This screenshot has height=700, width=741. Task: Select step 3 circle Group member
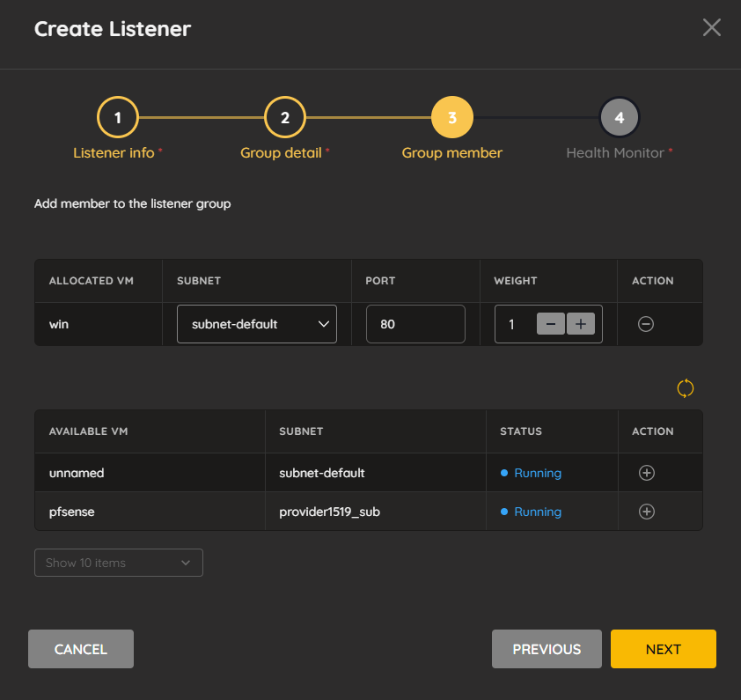coord(452,117)
